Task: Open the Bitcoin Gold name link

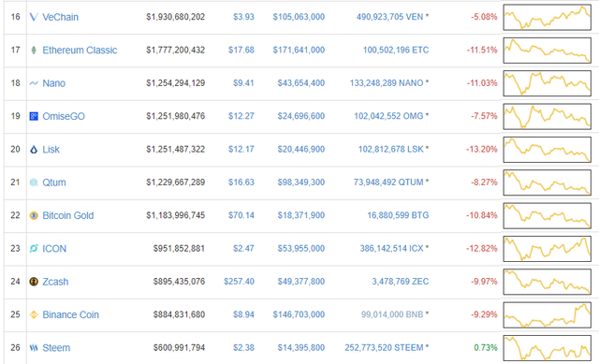Action: pos(68,215)
